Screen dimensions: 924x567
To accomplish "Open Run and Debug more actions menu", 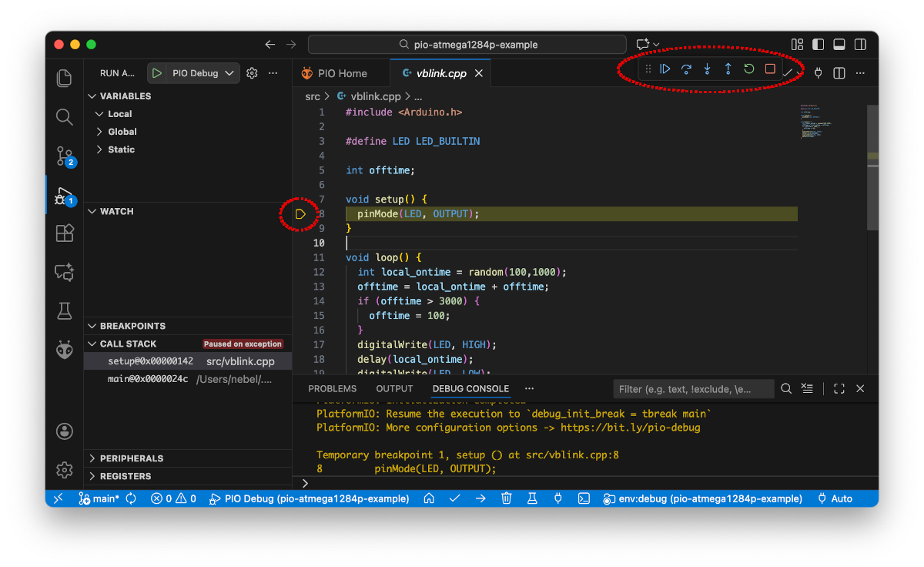I will click(273, 73).
